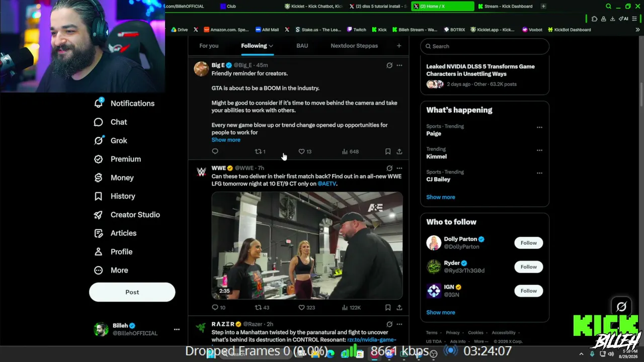The image size is (644, 362).
Task: Go to Profile via person icon
Action: 99,252
